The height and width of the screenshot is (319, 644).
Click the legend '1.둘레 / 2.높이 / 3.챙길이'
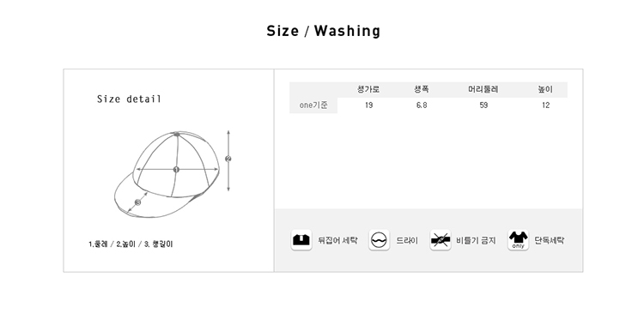tap(131, 244)
